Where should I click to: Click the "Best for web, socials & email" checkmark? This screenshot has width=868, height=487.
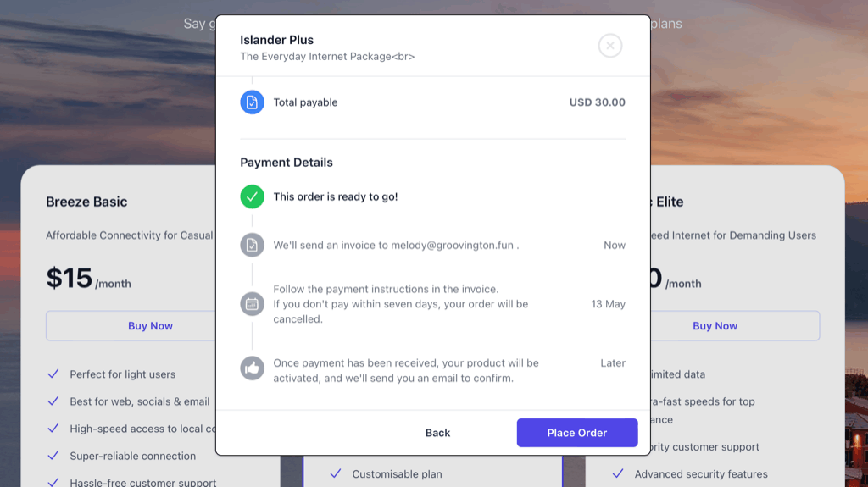[53, 401]
